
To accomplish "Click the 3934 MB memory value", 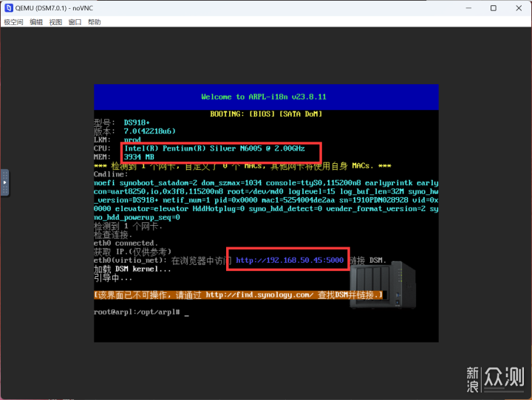I will [139, 157].
